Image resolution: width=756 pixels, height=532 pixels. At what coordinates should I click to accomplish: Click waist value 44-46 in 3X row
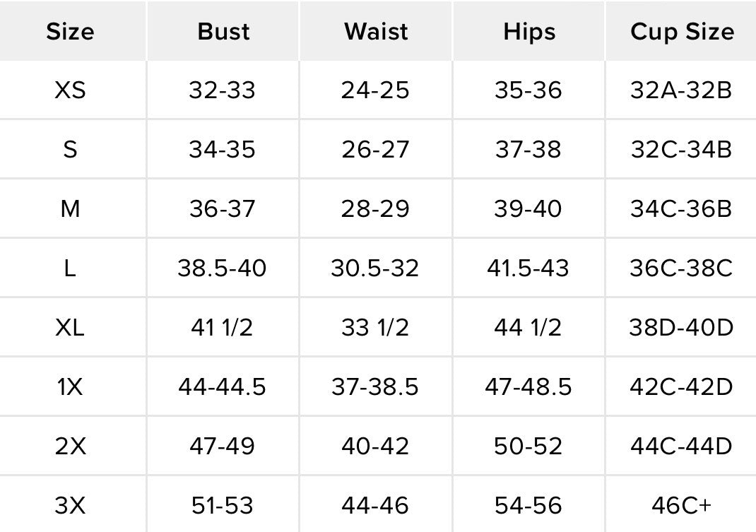(x=375, y=505)
